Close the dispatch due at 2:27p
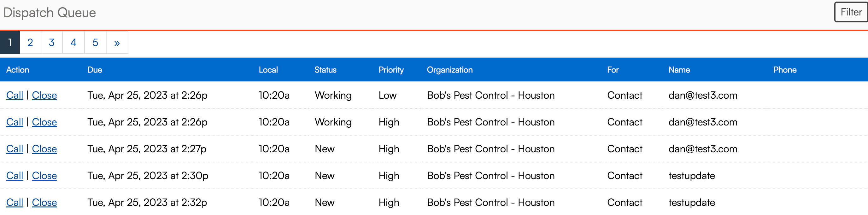This screenshot has width=868, height=215. [44, 149]
